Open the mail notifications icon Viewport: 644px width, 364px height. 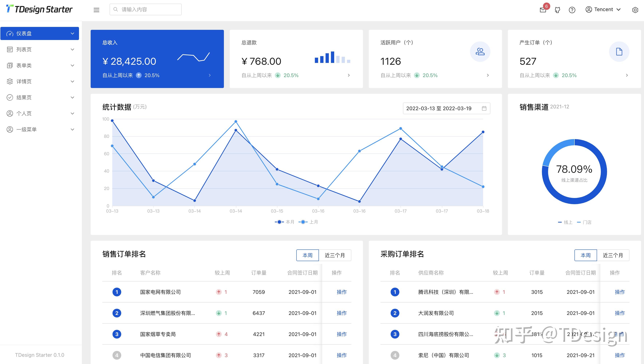point(543,10)
